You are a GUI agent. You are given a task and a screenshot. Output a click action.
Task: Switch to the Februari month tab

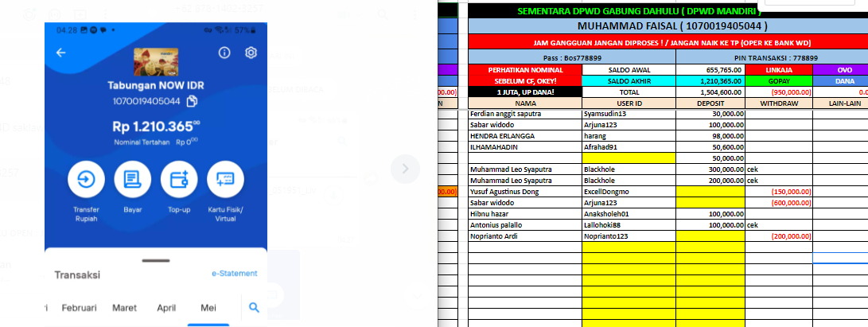79,308
